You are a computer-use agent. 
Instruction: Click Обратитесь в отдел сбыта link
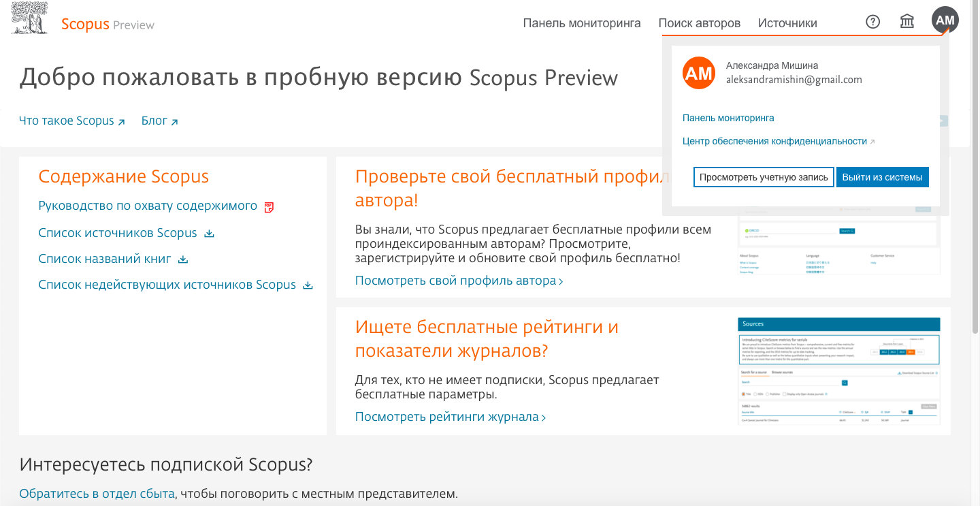pyautogui.click(x=97, y=494)
